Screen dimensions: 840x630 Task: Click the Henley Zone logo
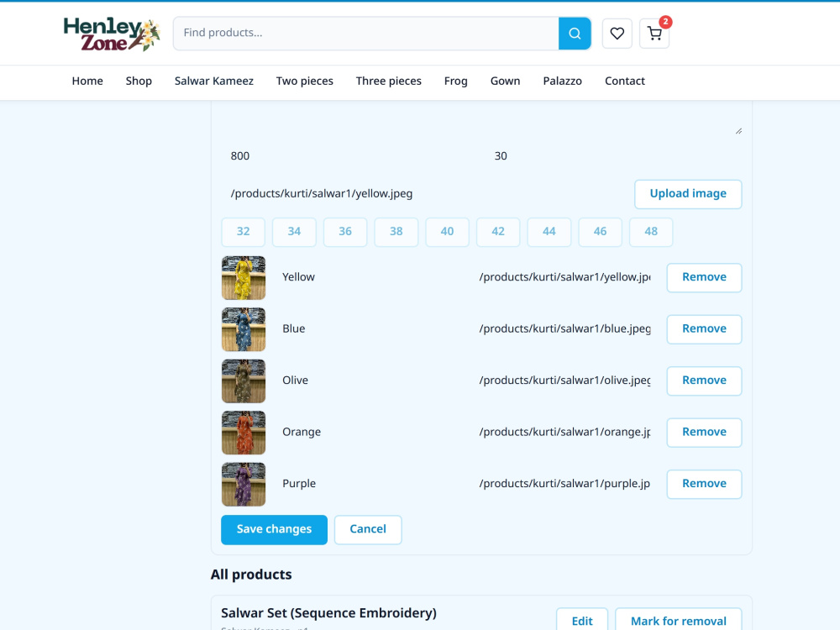pyautogui.click(x=112, y=34)
